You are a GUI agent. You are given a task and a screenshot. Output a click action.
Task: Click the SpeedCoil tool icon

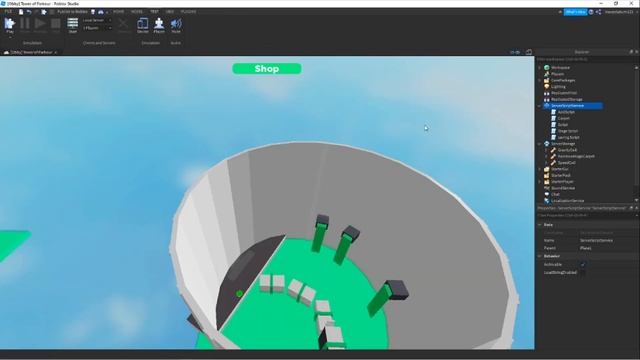pos(553,162)
